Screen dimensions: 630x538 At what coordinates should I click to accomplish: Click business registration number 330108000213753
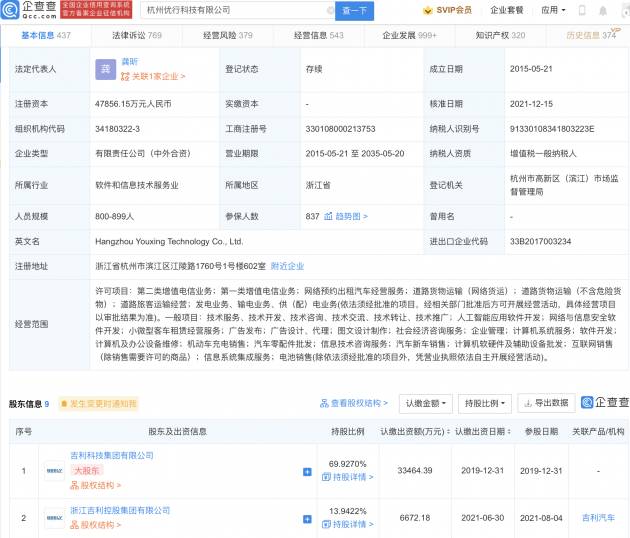click(x=340, y=129)
